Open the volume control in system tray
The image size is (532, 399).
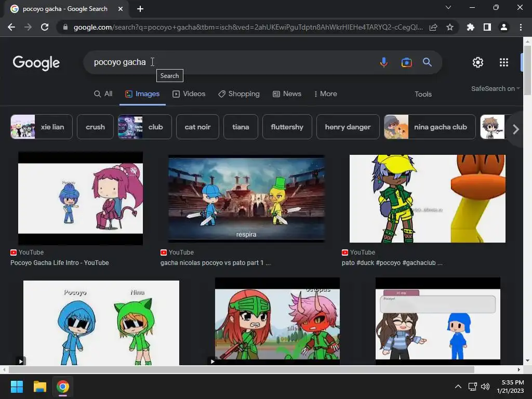[485, 387]
